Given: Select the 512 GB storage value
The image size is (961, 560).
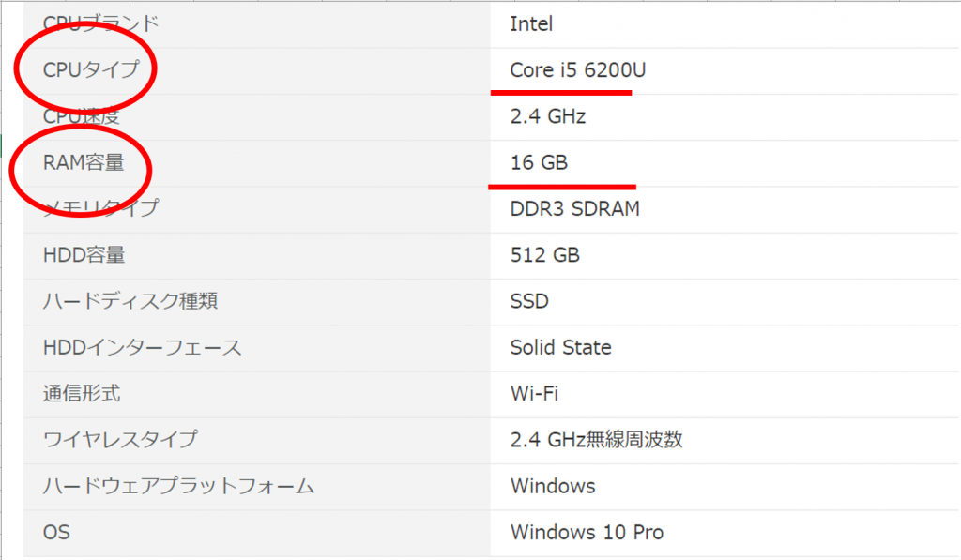Looking at the screenshot, I should tap(544, 254).
